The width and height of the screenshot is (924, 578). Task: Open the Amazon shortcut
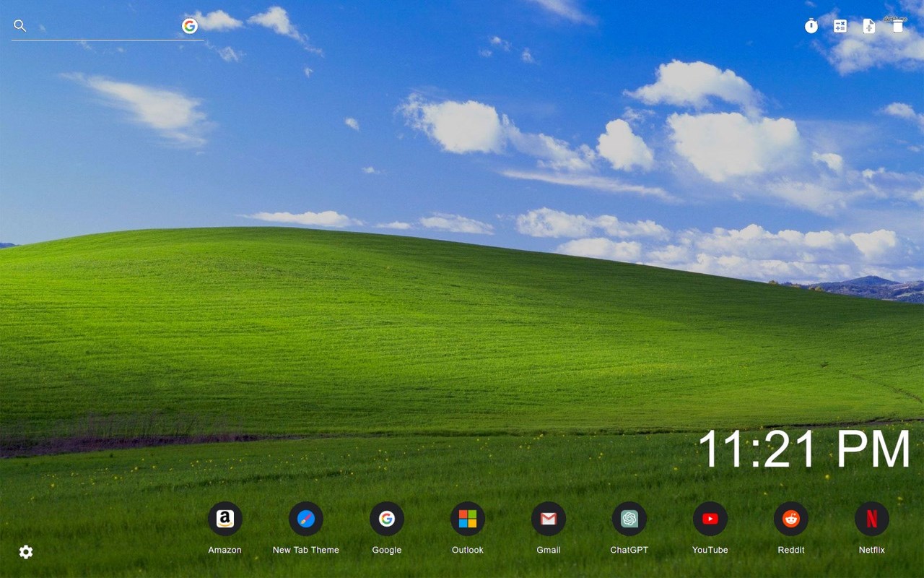coord(225,519)
